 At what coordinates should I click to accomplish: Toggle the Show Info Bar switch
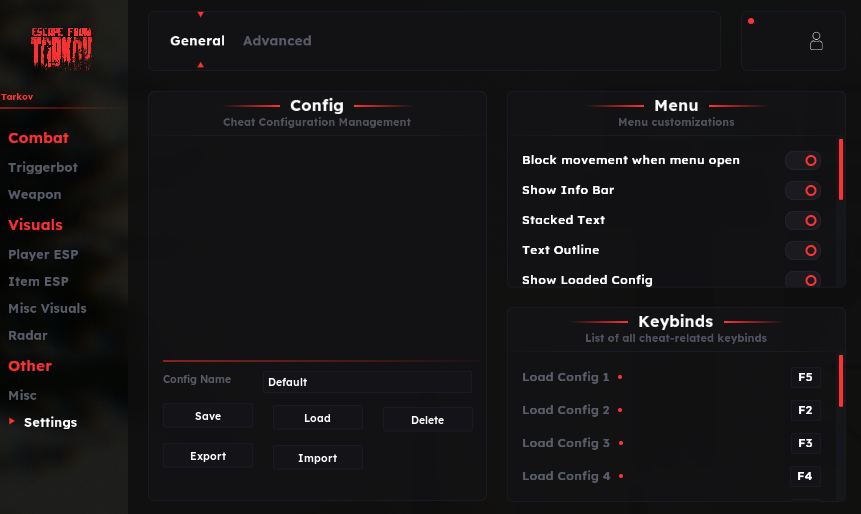tap(803, 190)
